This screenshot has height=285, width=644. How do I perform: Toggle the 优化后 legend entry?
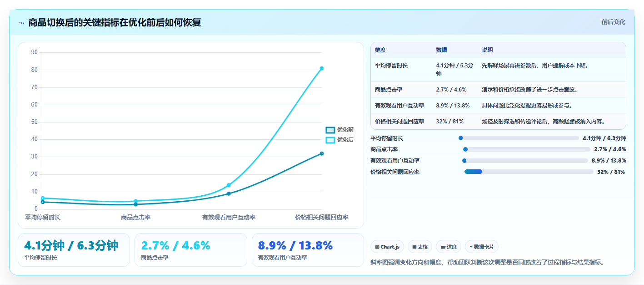click(x=339, y=140)
